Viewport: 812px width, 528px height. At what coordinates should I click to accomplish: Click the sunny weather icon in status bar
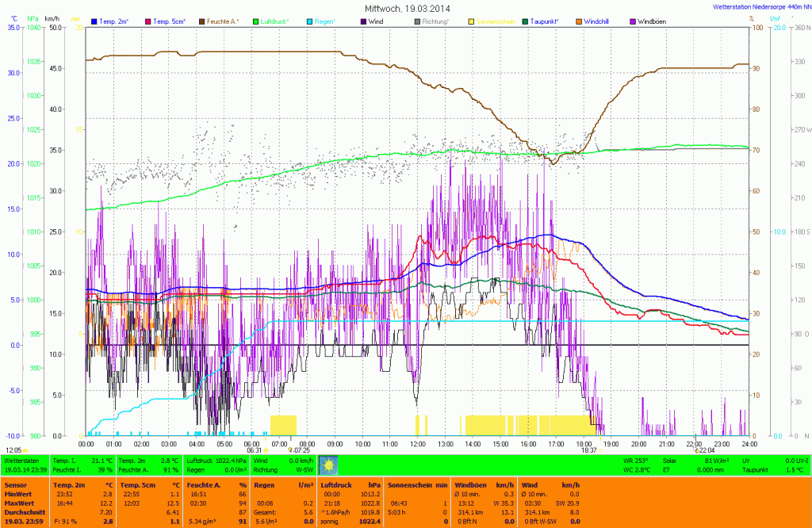pos(329,464)
